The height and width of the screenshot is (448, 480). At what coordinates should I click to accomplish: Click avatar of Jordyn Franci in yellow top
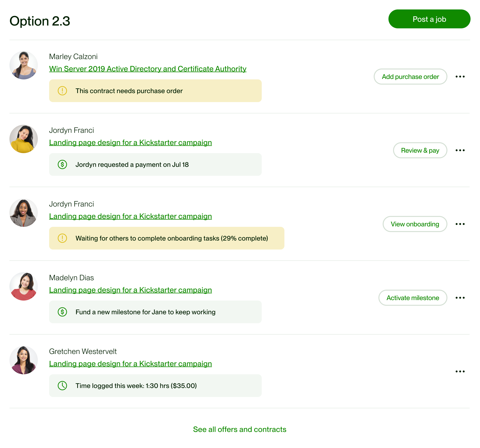click(x=24, y=139)
